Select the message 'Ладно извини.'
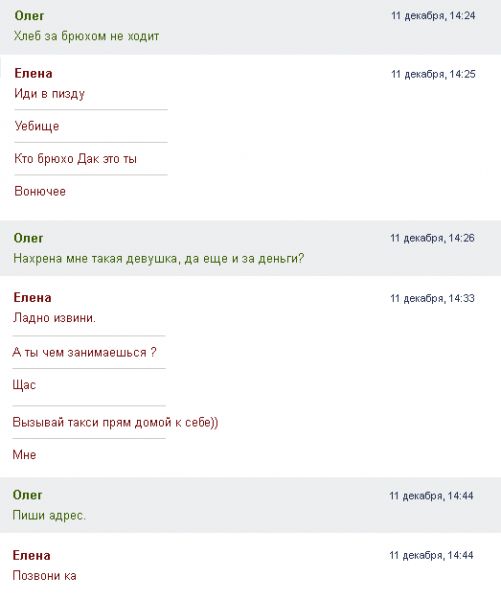 click(54, 318)
